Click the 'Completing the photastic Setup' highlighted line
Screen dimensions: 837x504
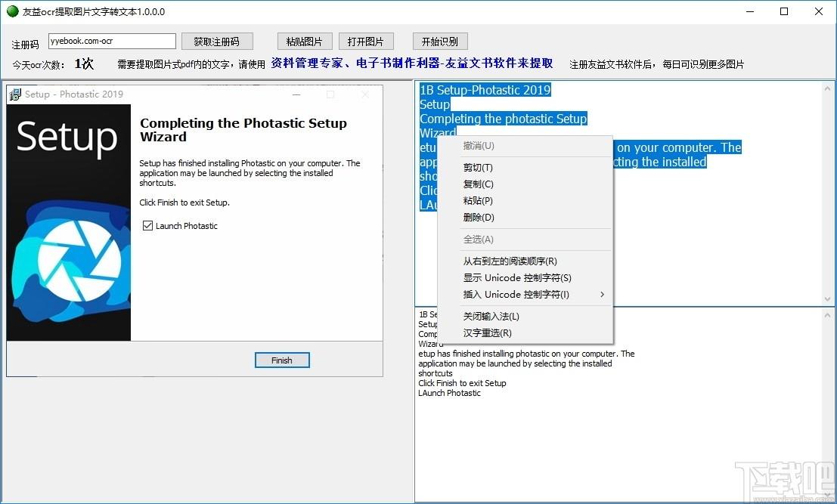click(x=503, y=119)
